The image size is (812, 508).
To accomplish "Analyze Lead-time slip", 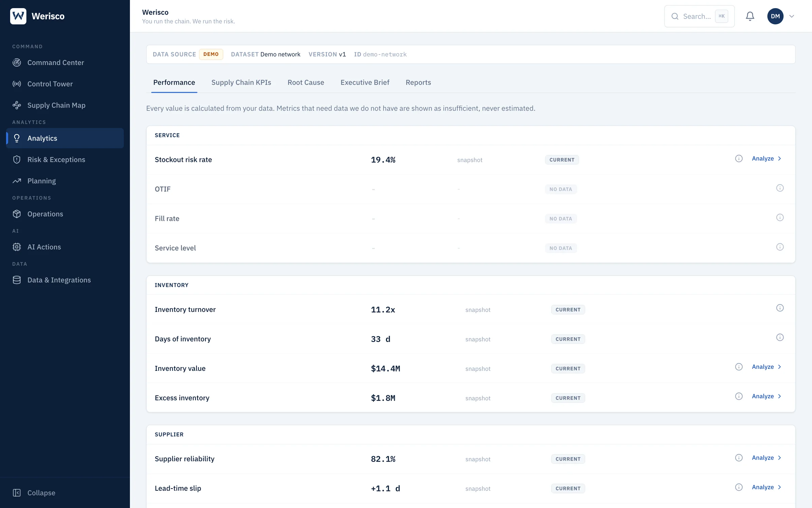I will [x=767, y=487].
